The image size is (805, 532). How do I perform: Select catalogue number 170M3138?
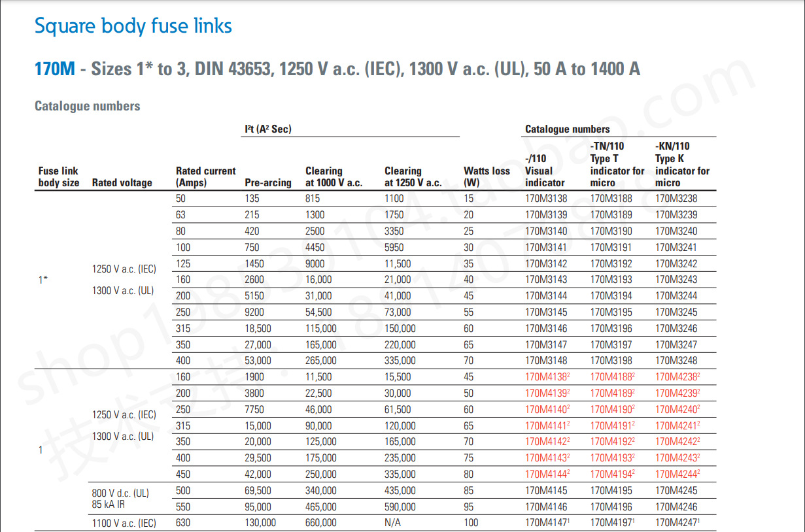point(547,197)
